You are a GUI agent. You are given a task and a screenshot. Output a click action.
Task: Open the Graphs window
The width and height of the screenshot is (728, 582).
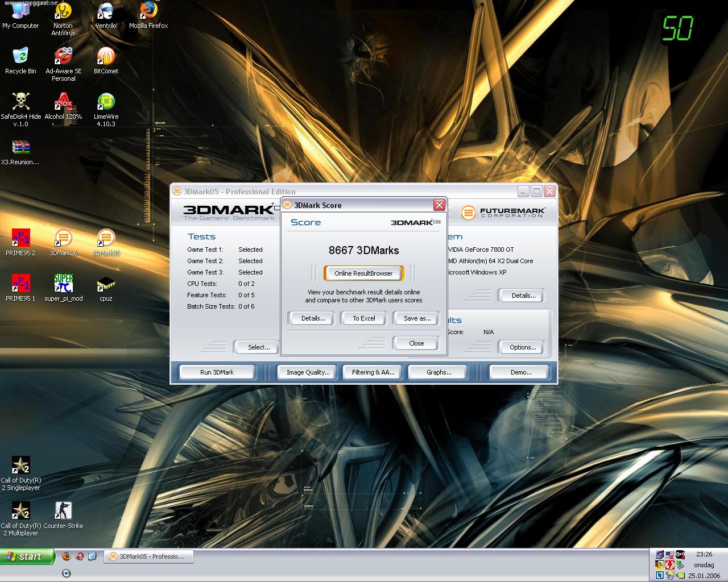point(439,372)
